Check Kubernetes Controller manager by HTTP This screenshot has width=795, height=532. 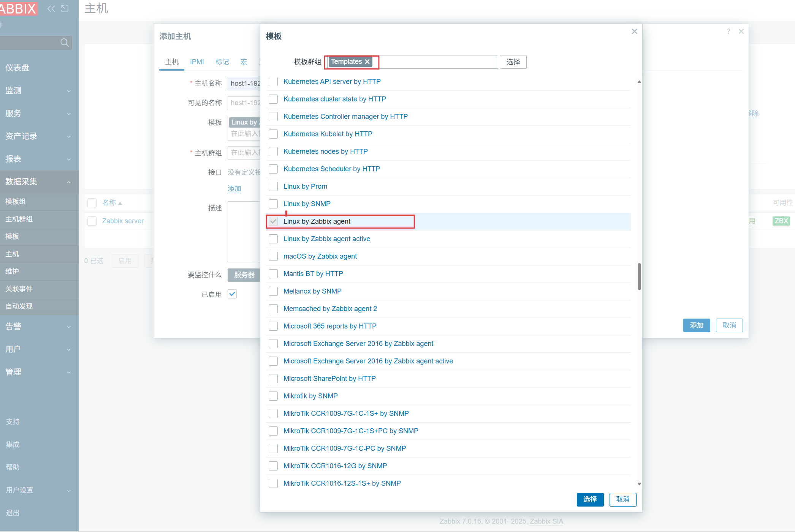tap(273, 117)
